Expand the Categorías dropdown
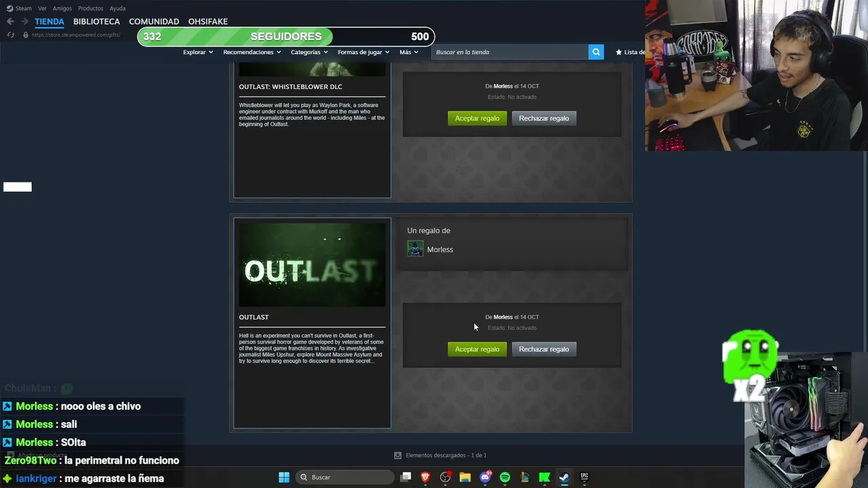868x488 pixels. tap(309, 52)
